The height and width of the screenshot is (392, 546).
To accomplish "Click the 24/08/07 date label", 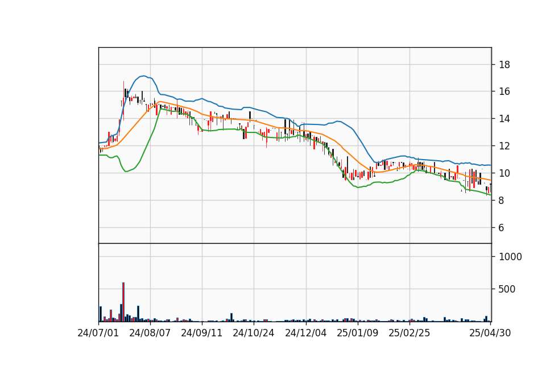I will [x=150, y=333].
